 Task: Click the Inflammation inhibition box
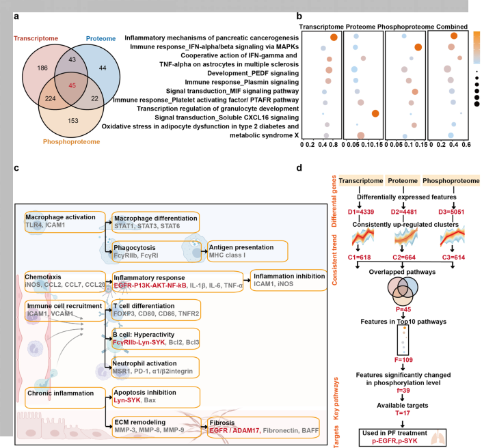(289, 281)
